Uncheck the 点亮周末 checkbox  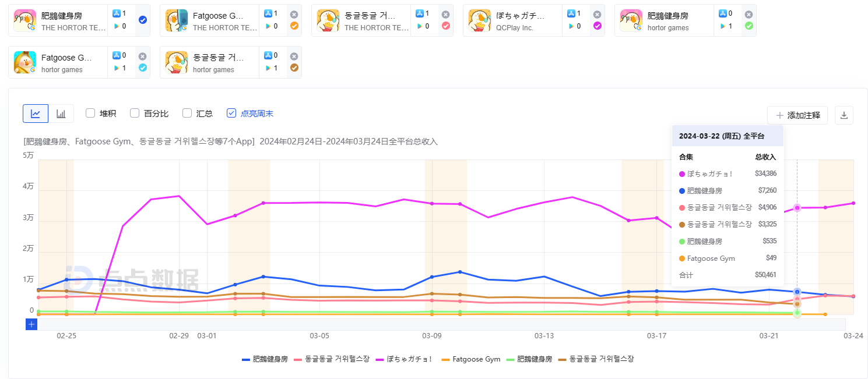tap(231, 114)
